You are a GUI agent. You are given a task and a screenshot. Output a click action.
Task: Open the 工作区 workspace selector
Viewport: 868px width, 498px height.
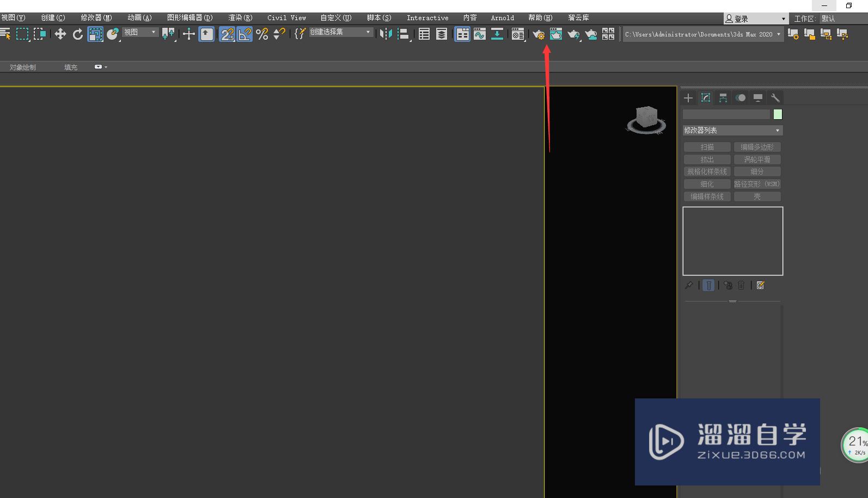[x=843, y=19]
